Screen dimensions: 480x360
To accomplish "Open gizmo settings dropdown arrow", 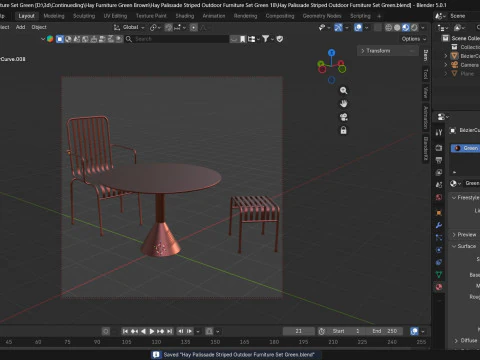I will (347, 28).
